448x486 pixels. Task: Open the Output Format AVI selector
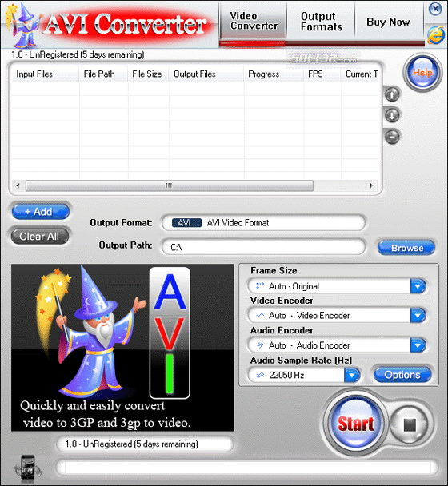coord(263,223)
